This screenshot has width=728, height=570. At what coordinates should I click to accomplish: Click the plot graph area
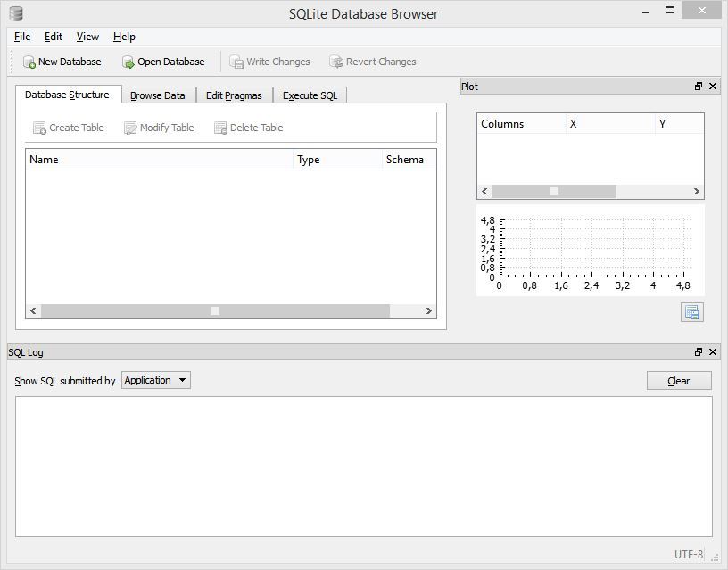[x=591, y=250]
